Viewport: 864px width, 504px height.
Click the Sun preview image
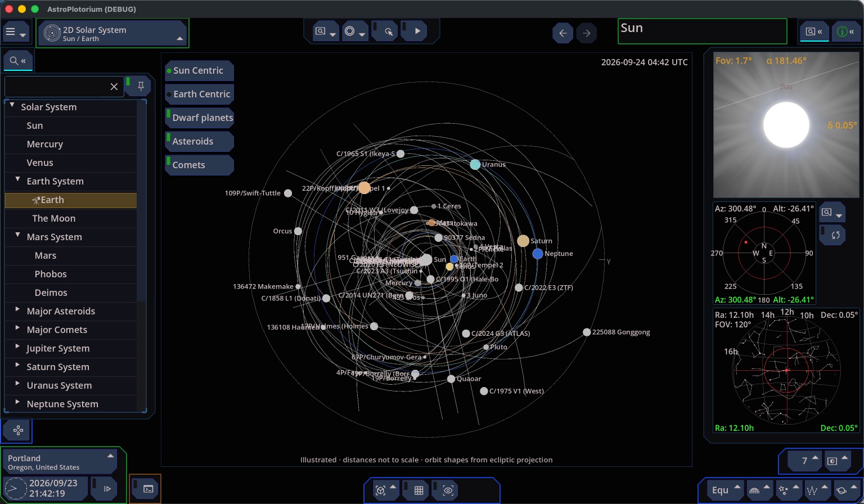coord(786,124)
